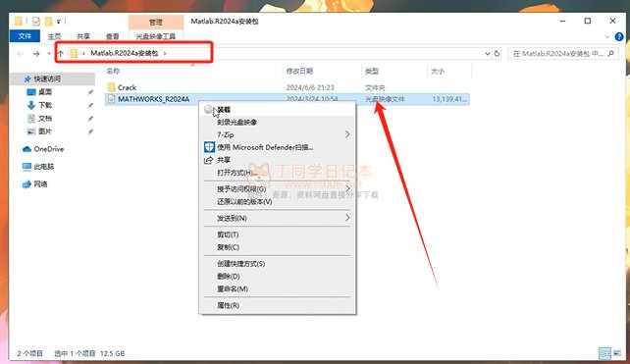The image size is (630, 364).
Task: Switch to details view icon
Action: [604, 353]
